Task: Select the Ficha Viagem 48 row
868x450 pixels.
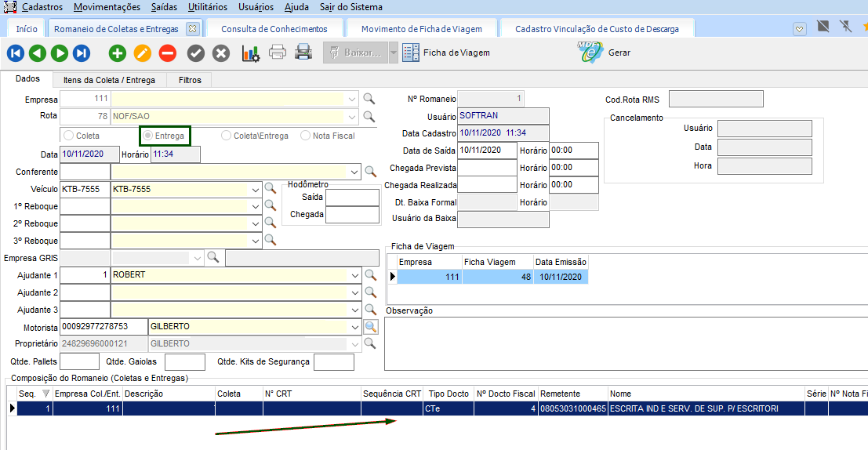Action: (x=497, y=277)
